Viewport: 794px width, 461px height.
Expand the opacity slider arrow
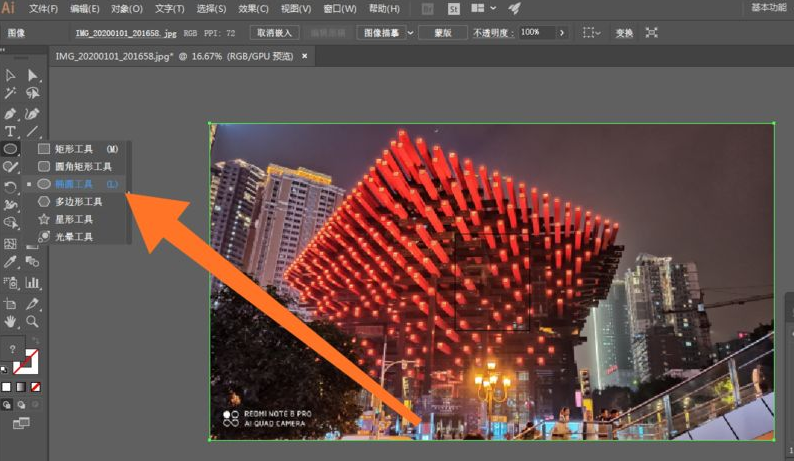tap(561, 33)
